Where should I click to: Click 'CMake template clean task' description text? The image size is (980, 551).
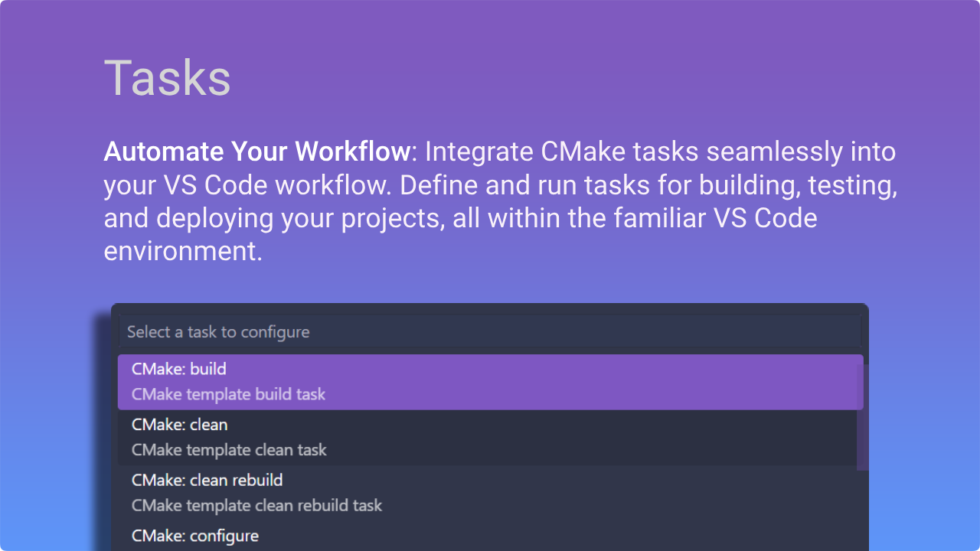tap(228, 450)
